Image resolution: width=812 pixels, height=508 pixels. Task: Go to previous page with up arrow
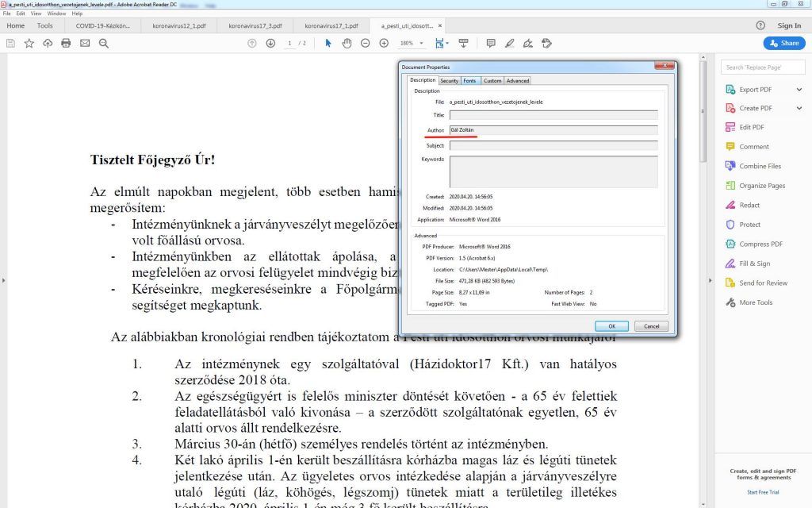(252, 44)
